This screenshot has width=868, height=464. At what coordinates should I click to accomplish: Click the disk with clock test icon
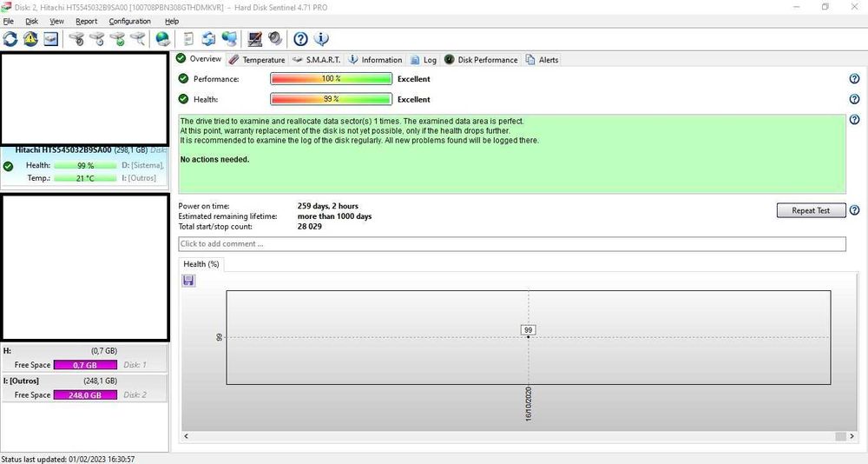click(x=97, y=39)
